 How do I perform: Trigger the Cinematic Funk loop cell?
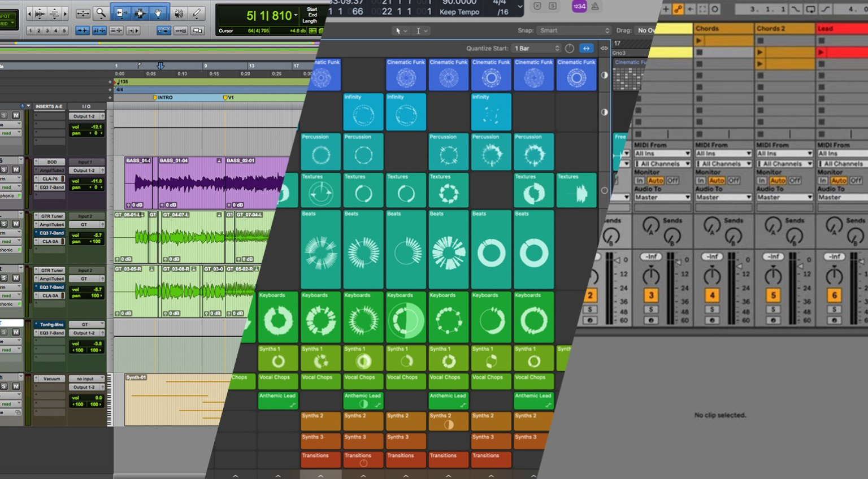point(405,74)
